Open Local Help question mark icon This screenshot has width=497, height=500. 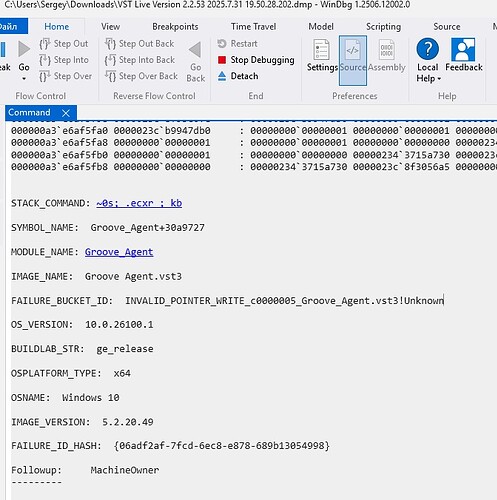(428, 49)
